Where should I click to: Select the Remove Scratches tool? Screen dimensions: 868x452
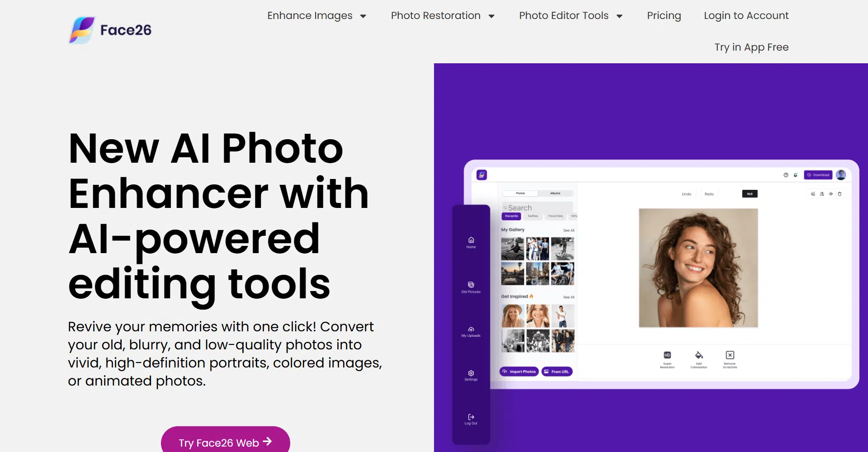coord(730,360)
